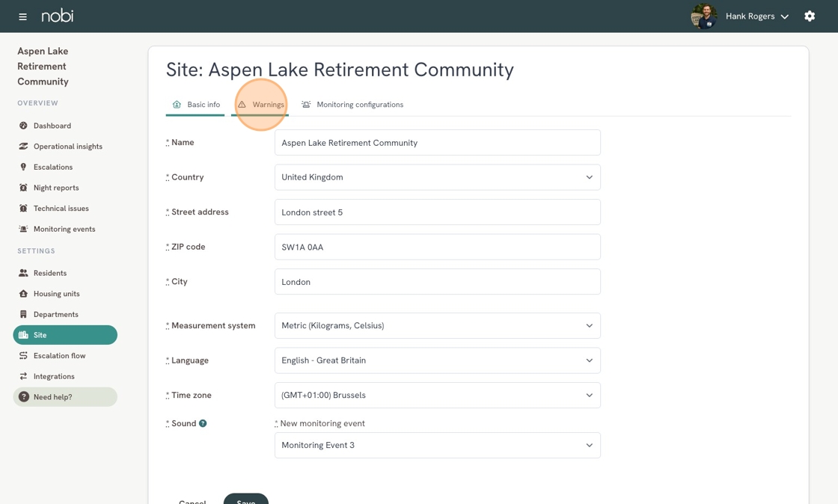Open the Language dropdown
This screenshot has height=504, width=838.
[437, 360]
